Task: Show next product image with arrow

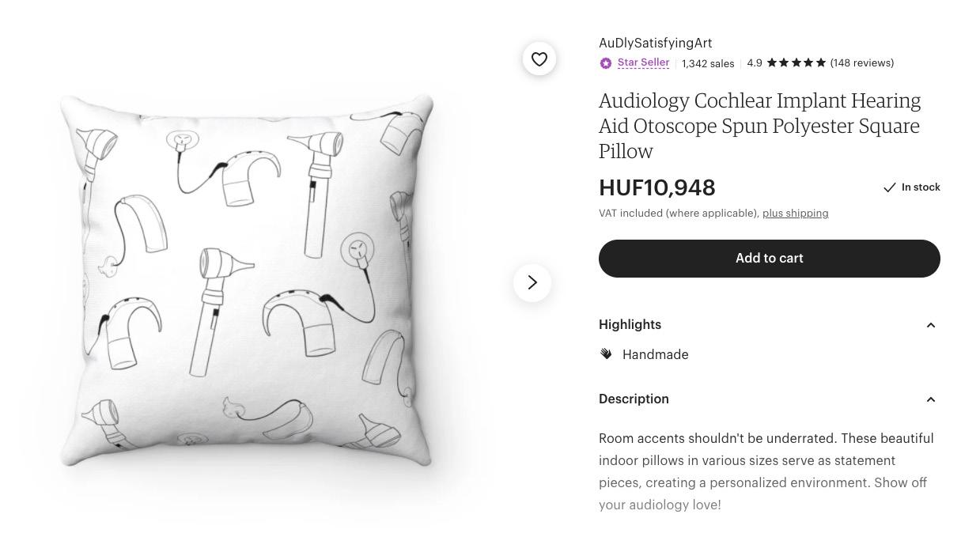Action: tap(532, 283)
